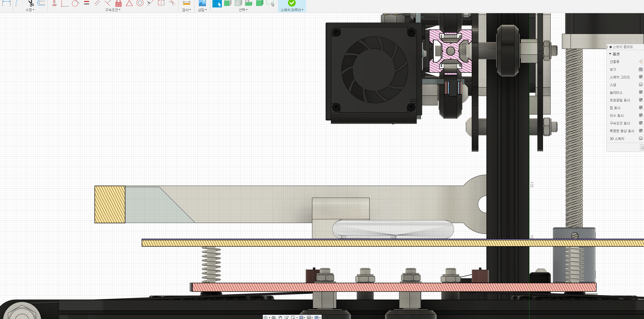Disable the 스케치 그리드 checkbox
This screenshot has height=319, width=644.
tap(641, 77)
